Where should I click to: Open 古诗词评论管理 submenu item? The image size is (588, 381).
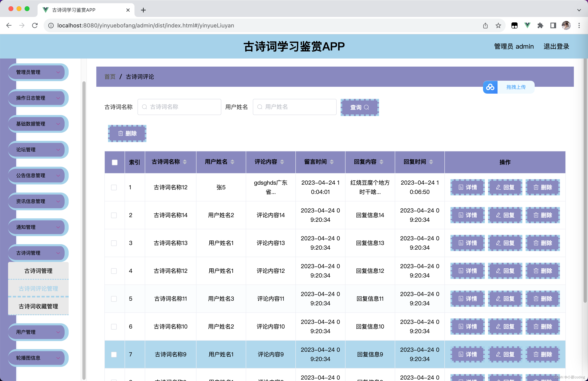(x=38, y=289)
